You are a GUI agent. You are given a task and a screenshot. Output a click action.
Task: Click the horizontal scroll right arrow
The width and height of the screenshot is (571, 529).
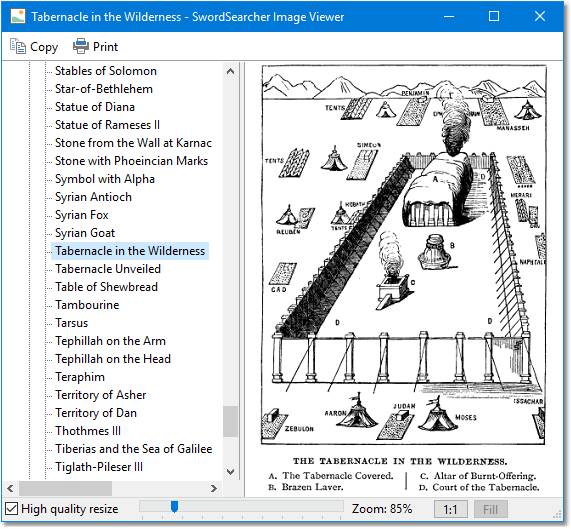(x=214, y=488)
